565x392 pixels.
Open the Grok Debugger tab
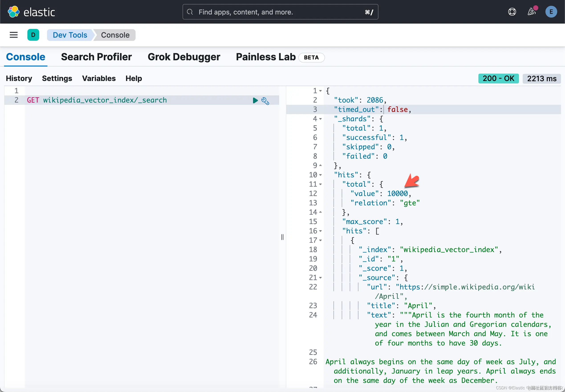(x=184, y=57)
